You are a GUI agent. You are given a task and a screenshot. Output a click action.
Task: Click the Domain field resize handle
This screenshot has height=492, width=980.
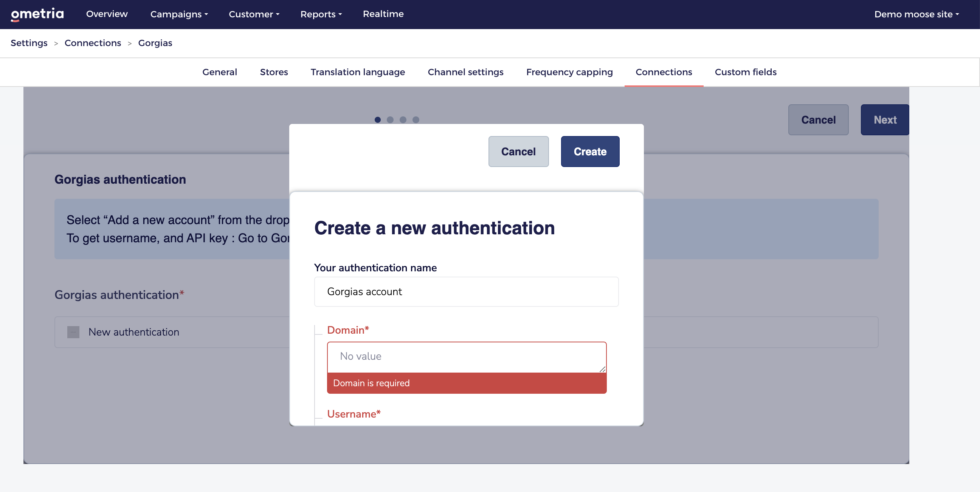pyautogui.click(x=602, y=369)
